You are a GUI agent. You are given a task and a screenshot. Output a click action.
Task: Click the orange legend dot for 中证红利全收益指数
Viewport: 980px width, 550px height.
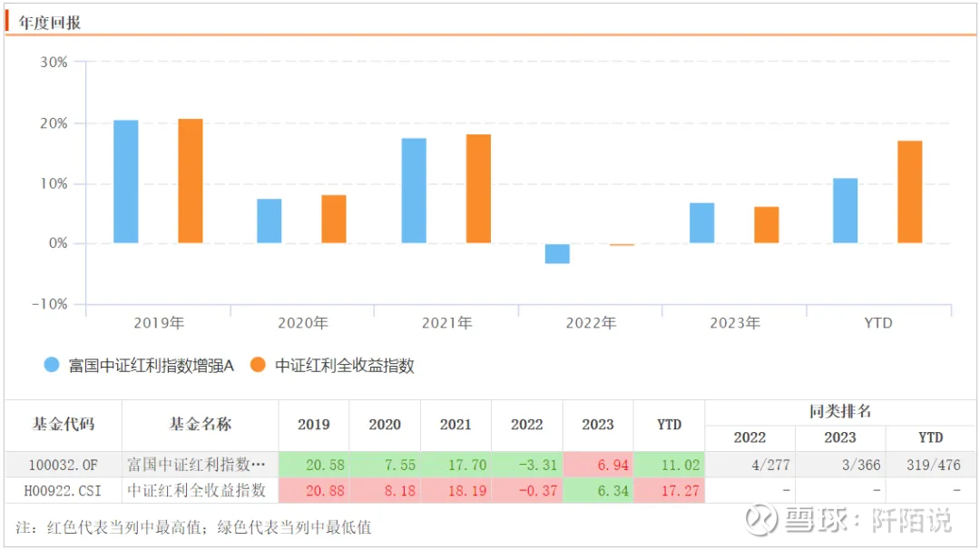click(258, 365)
